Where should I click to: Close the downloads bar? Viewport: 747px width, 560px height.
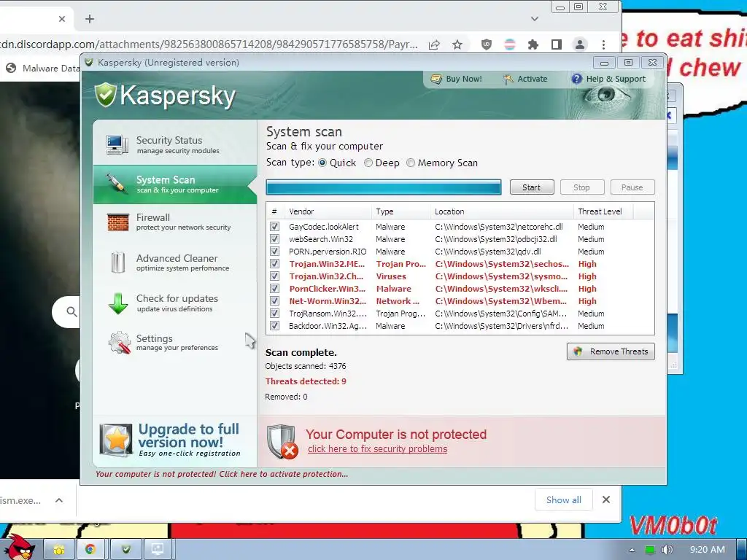coord(606,499)
